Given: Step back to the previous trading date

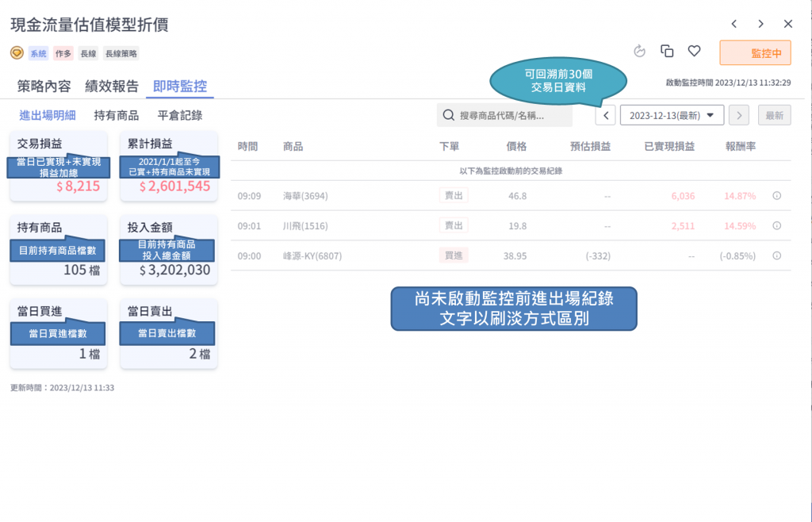Looking at the screenshot, I should (606, 115).
